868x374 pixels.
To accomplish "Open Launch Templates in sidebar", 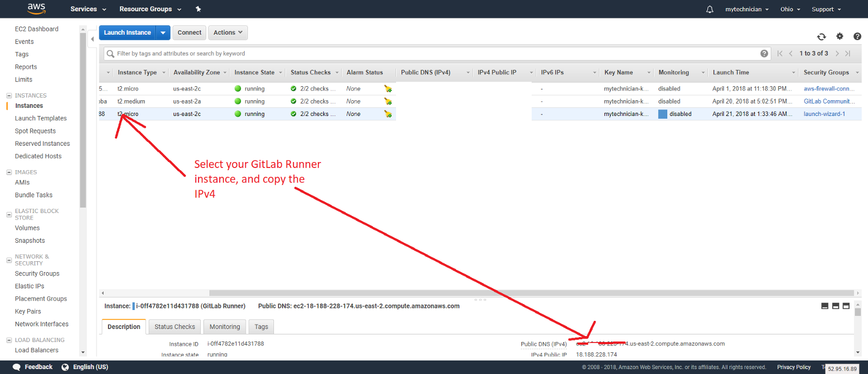I will [41, 118].
